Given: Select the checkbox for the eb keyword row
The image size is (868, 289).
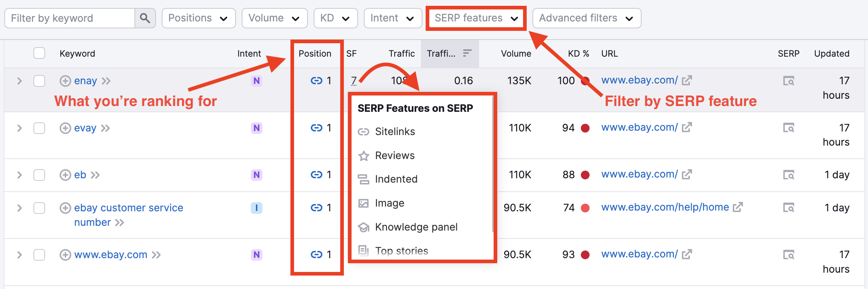Looking at the screenshot, I should coord(39,175).
